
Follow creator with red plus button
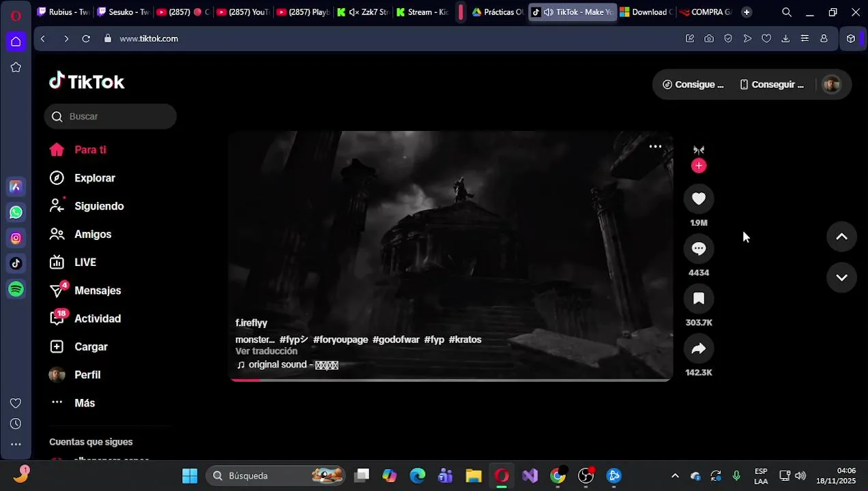(x=698, y=166)
